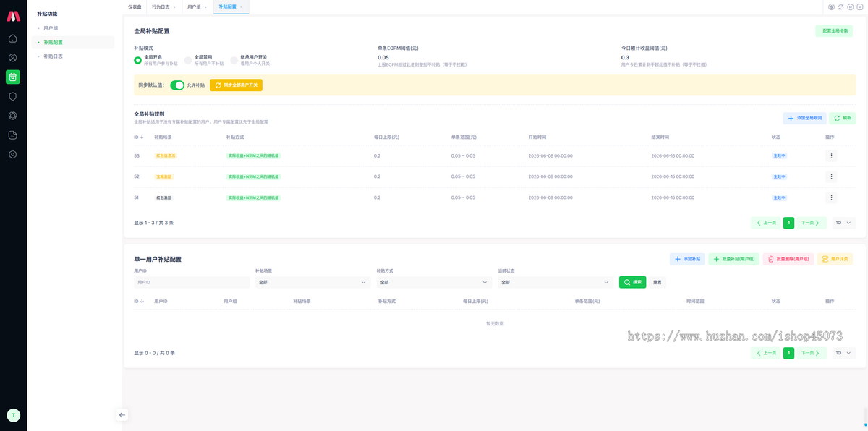Select the 全局禁用 radio option

pyautogui.click(x=188, y=60)
